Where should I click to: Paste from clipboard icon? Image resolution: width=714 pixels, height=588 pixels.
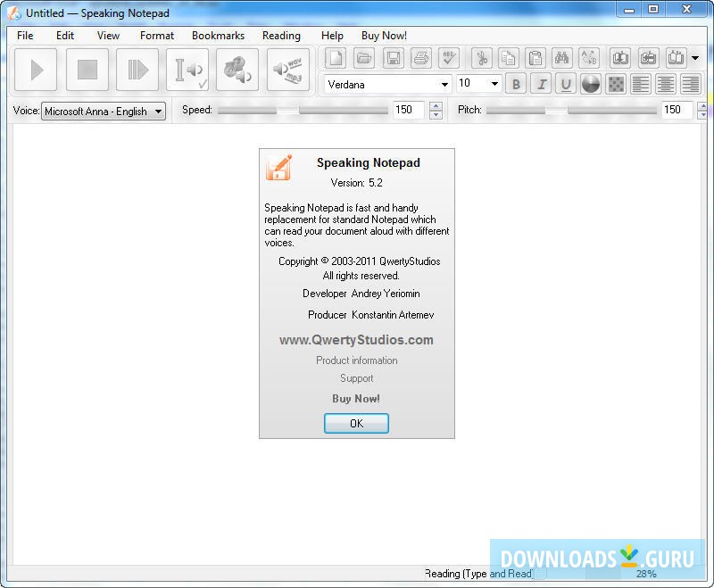(535, 58)
